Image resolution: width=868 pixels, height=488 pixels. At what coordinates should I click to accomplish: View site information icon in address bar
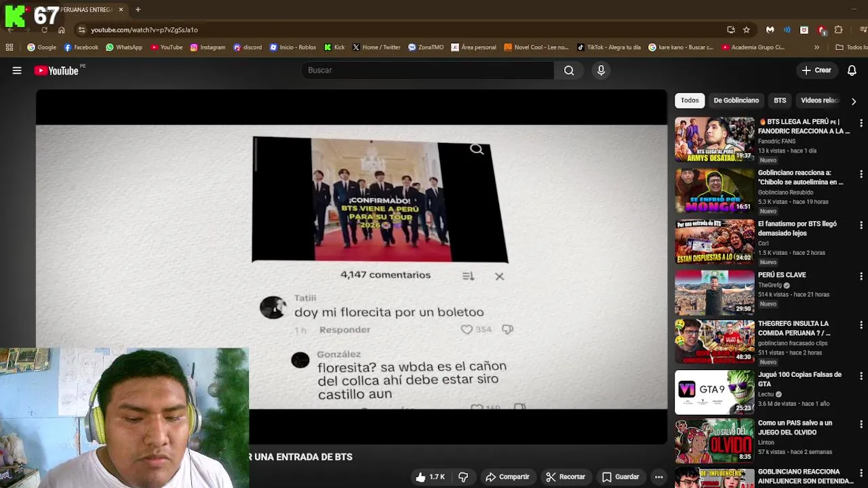[x=81, y=30]
